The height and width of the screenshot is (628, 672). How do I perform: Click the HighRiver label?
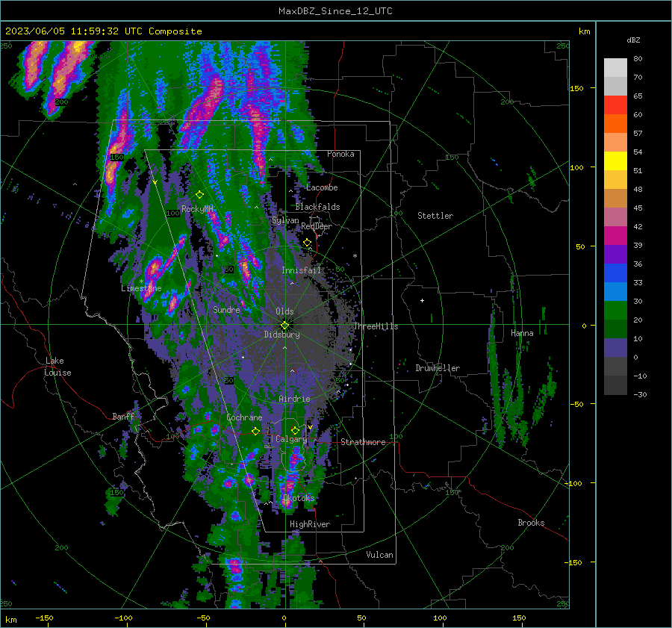pyautogui.click(x=310, y=524)
